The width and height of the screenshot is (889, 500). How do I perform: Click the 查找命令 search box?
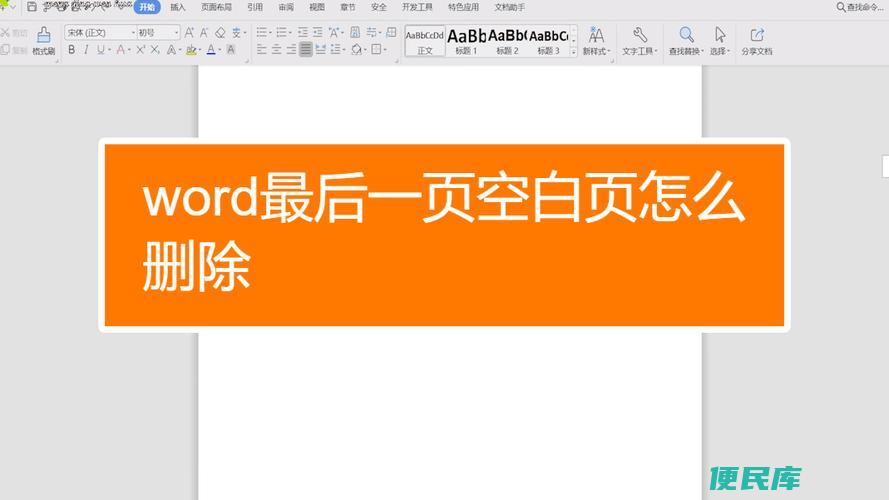click(x=861, y=7)
